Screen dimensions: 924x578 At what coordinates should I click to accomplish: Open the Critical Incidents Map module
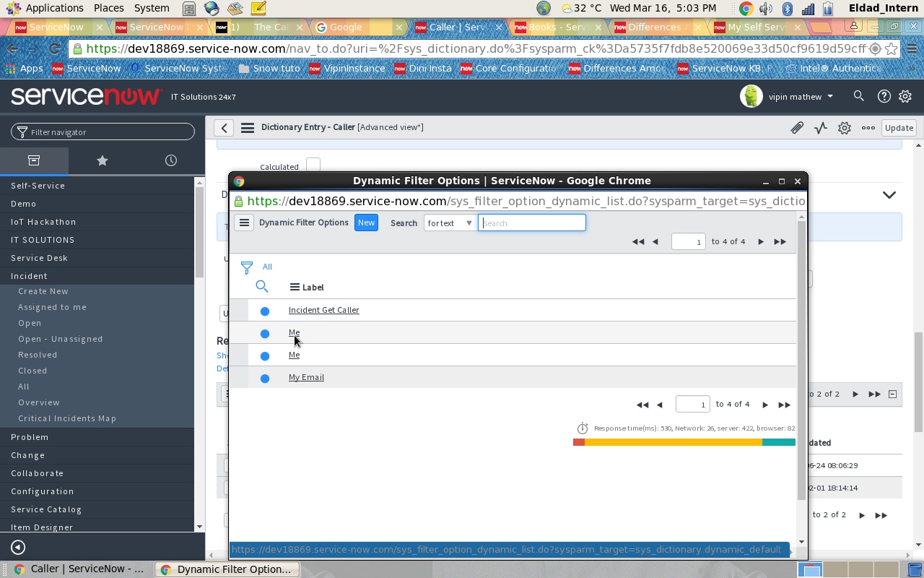coord(67,418)
